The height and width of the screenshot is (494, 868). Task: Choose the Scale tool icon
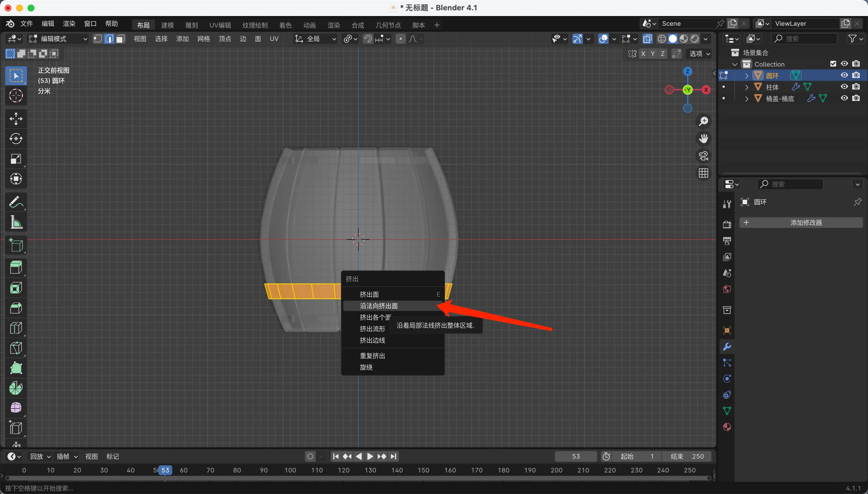(x=16, y=159)
